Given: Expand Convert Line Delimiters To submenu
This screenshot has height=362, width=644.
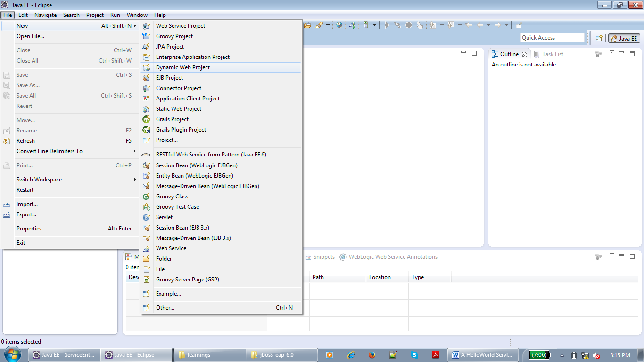Looking at the screenshot, I should coord(135,151).
